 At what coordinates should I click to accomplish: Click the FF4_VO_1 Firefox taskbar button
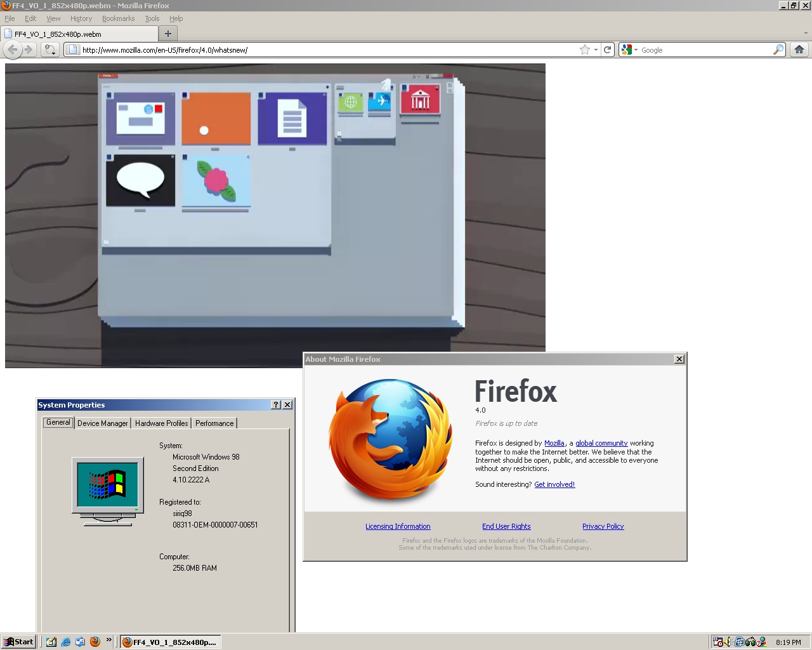[170, 642]
